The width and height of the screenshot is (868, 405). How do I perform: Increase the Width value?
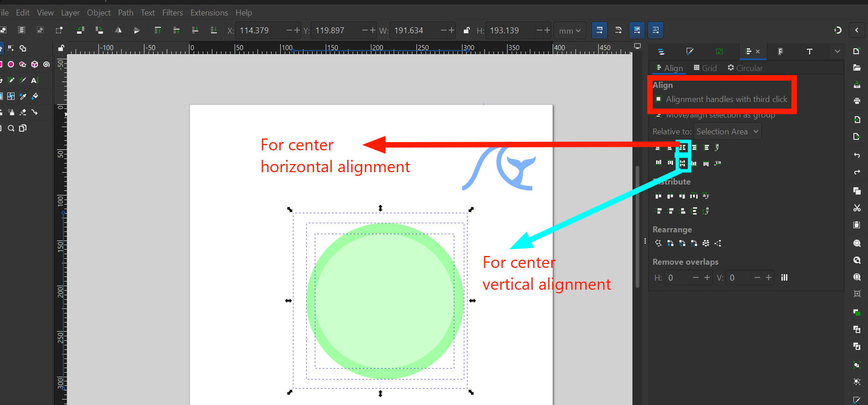point(452,31)
